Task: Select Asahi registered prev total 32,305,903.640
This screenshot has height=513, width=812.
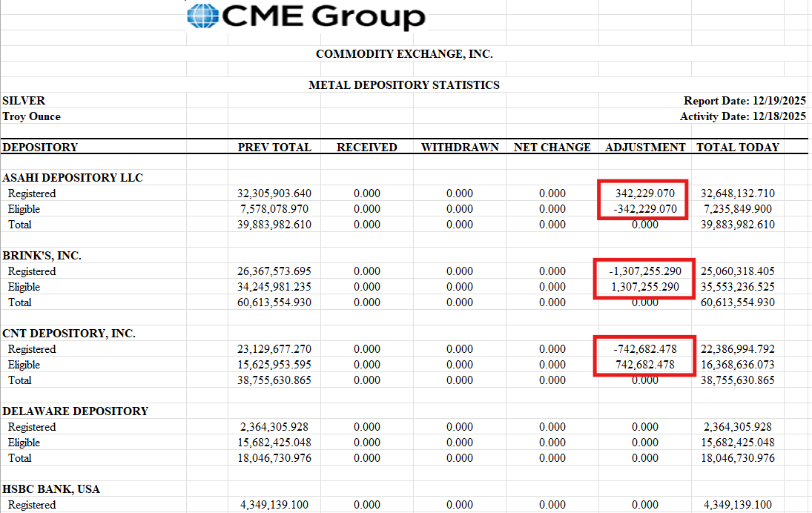Action: (274, 193)
